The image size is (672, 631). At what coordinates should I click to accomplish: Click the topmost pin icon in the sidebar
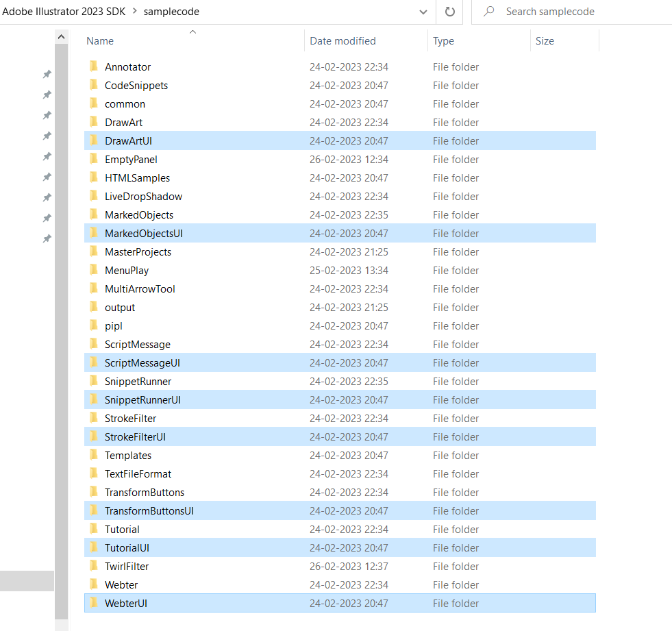click(x=47, y=74)
